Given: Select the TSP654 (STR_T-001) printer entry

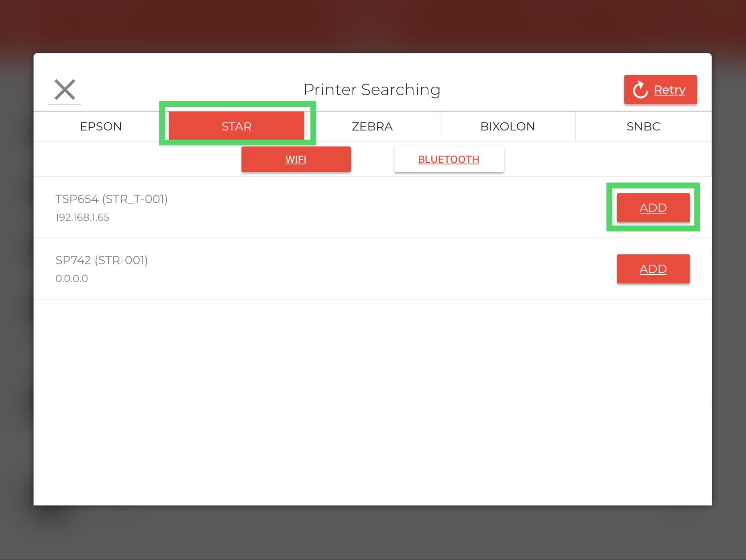Looking at the screenshot, I should tap(112, 199).
